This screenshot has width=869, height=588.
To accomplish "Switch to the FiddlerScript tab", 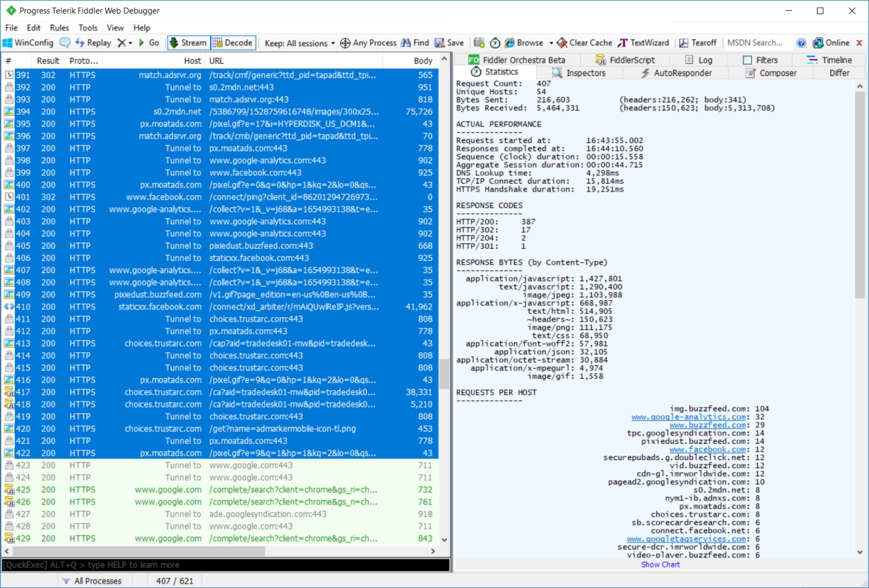I will 626,60.
